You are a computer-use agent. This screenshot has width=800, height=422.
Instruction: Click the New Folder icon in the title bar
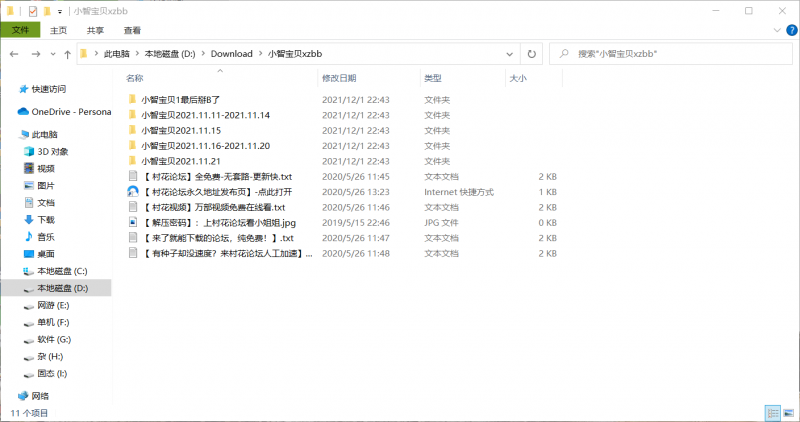46,11
